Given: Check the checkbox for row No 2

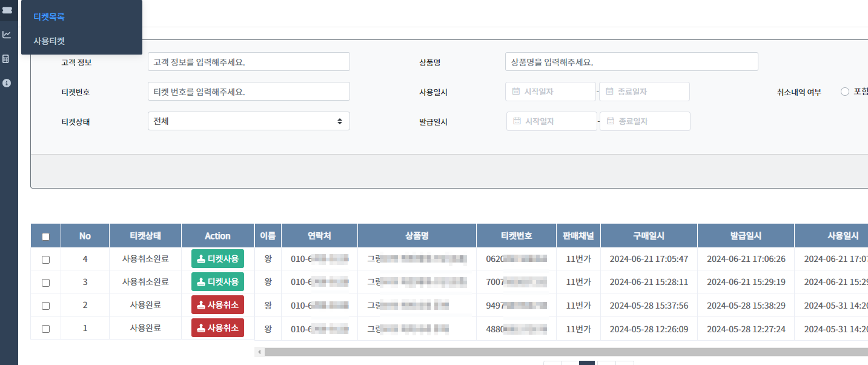Looking at the screenshot, I should (x=46, y=306).
